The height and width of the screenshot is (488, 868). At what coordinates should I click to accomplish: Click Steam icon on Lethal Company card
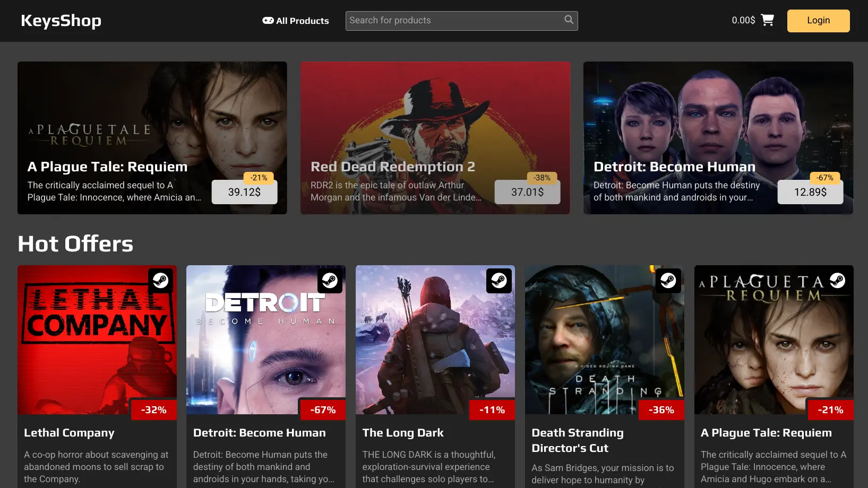tap(161, 280)
